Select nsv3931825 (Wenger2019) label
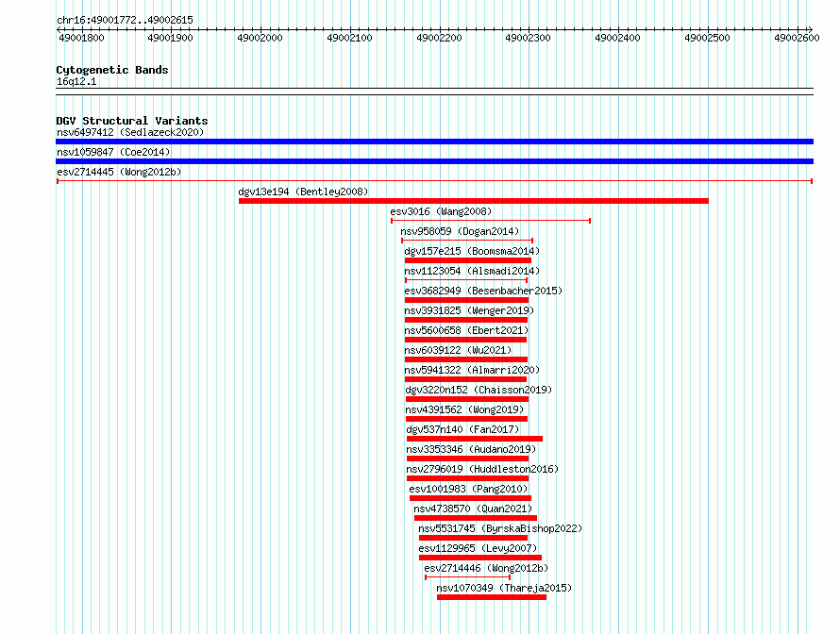840x634 pixels. pos(469,310)
